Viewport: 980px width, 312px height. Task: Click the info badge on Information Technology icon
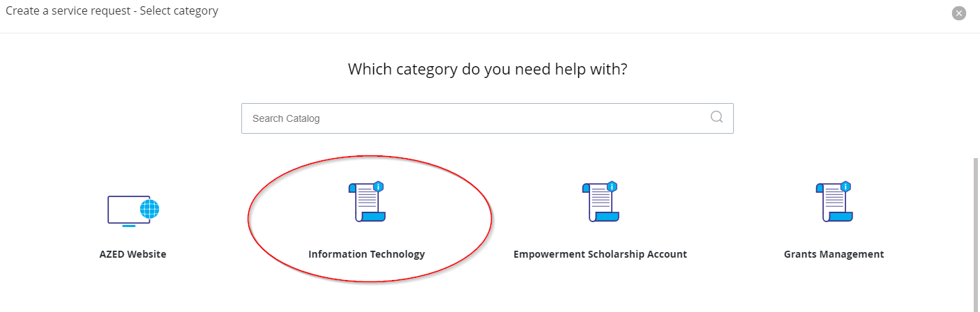[378, 187]
